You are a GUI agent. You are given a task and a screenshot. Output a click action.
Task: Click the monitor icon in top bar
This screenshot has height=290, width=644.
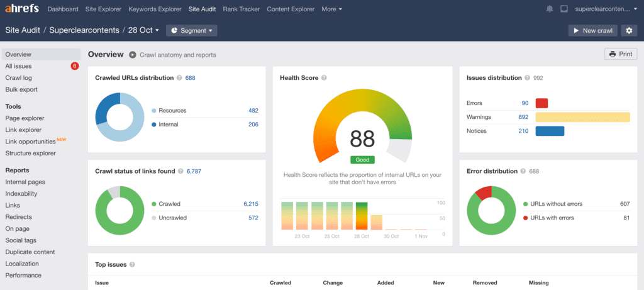563,9
